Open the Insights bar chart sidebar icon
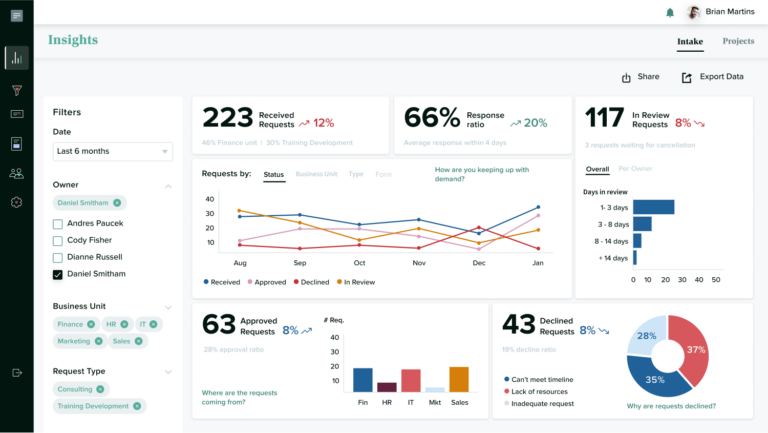The width and height of the screenshot is (768, 433). tap(16, 58)
